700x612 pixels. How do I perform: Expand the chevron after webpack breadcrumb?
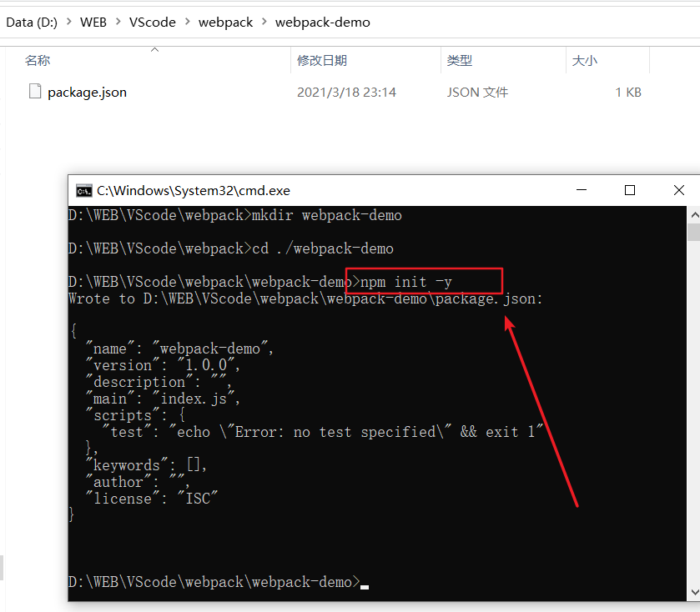[x=264, y=22]
